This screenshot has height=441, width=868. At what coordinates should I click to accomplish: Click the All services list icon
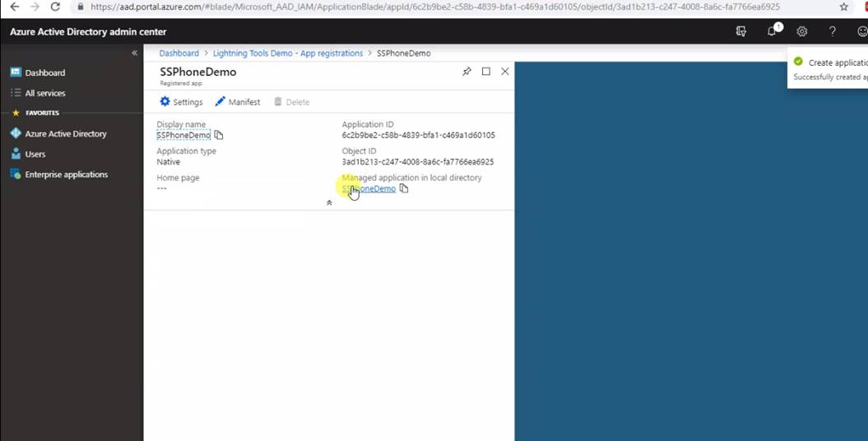coord(16,93)
